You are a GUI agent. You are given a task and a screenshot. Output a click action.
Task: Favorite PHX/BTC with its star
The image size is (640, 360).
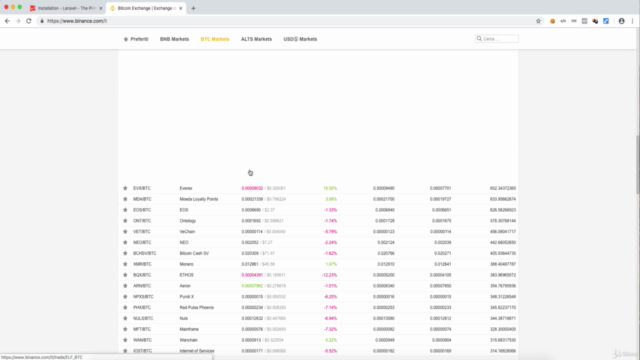(125, 307)
